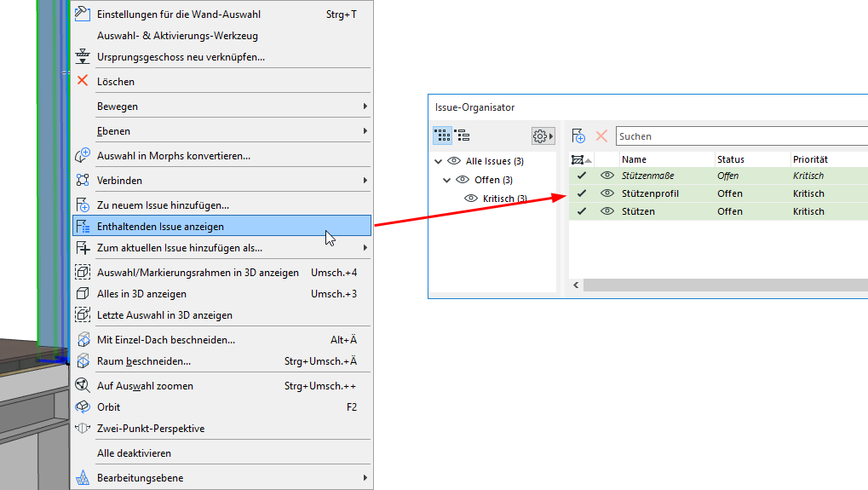Screen dimensions: 868x490
Task: Toggle visibility of Offen group
Action: [x=463, y=180]
